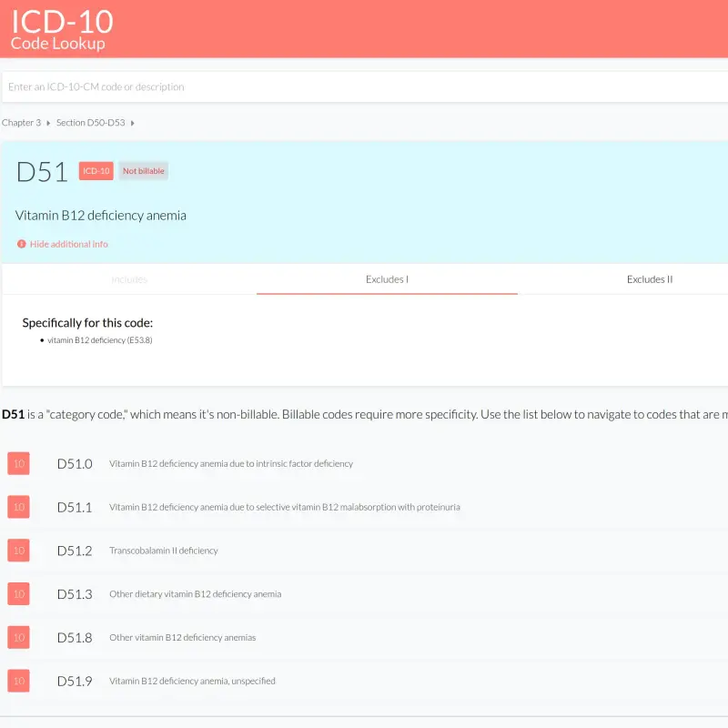Open code D51.1

pos(75,508)
